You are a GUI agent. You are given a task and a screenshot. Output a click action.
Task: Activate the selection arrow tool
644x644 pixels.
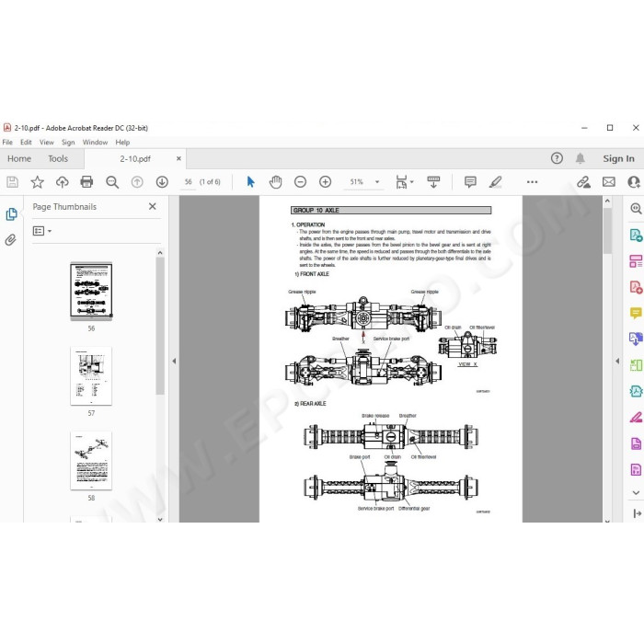pos(250,181)
